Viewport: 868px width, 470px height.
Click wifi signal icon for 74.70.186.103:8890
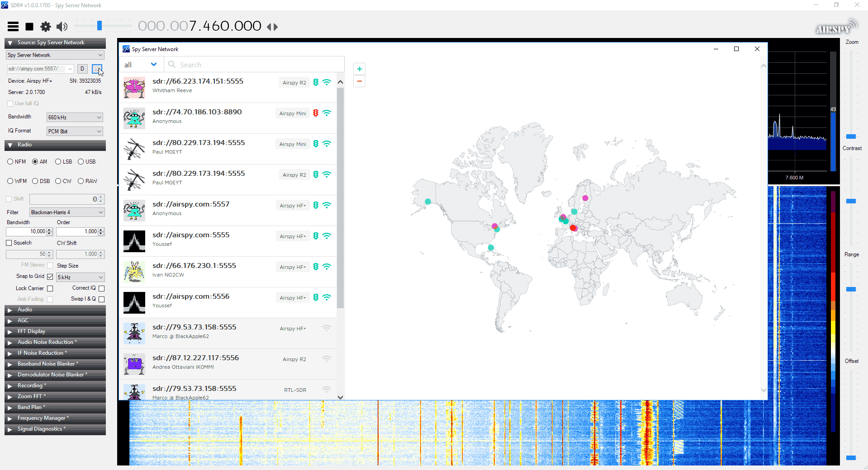(x=327, y=113)
